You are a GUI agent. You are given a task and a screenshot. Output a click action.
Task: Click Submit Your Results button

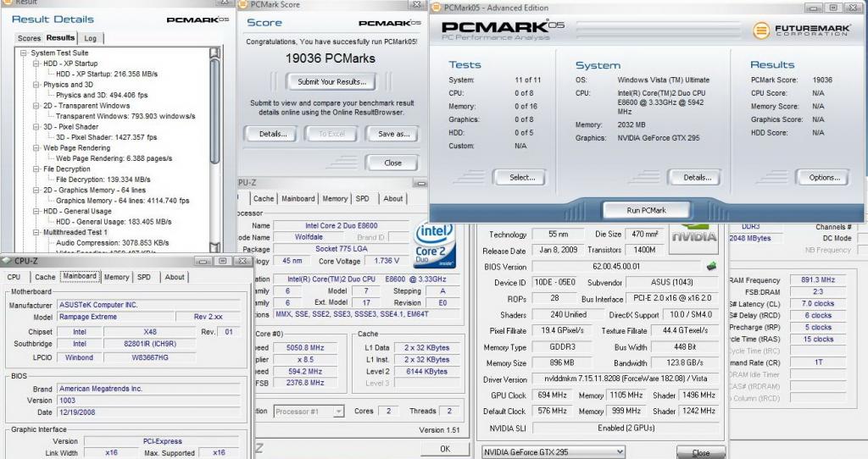(x=331, y=82)
